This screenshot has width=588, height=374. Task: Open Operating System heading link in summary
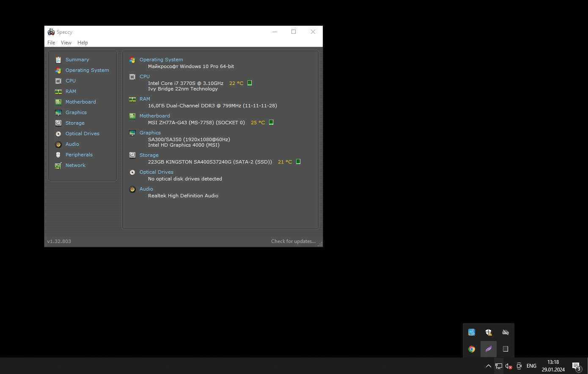(161, 60)
